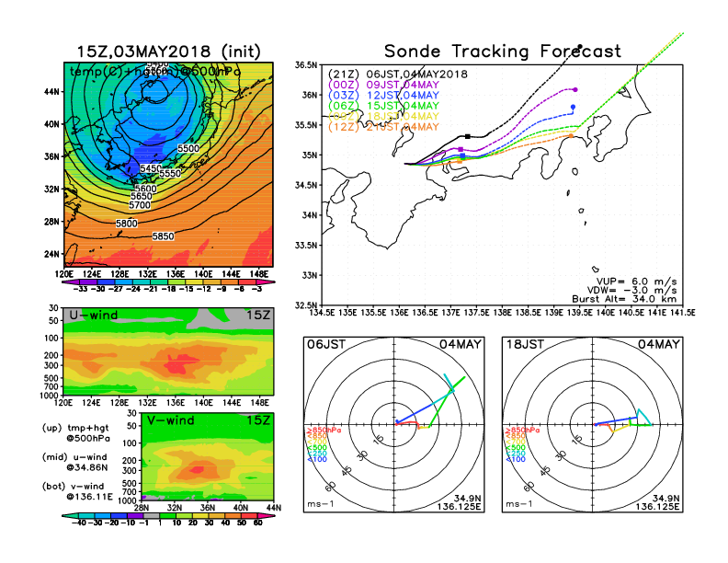This screenshot has height=563, width=728.
Task: Click the '(up) tmp+hgt @500hPa' description
Action: [x=76, y=433]
